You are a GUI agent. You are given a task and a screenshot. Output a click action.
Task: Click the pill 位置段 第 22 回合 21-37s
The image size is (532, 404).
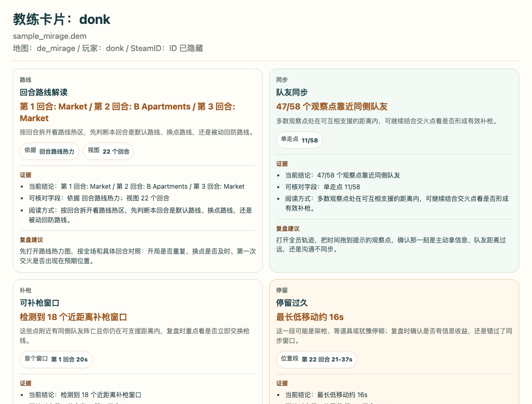[x=317, y=359]
